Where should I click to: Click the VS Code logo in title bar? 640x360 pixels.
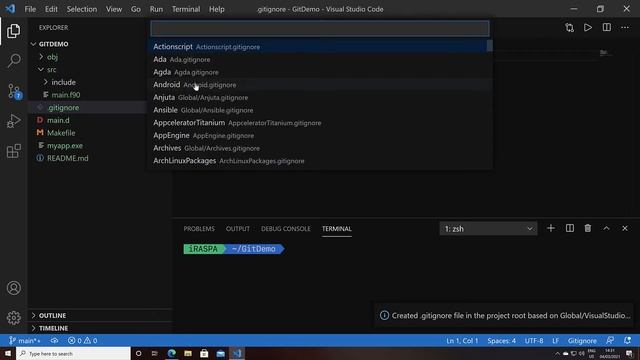click(10, 9)
